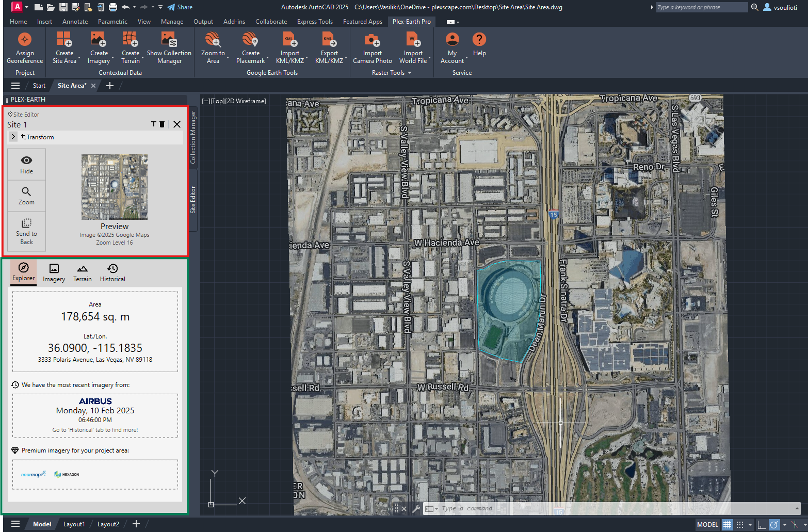This screenshot has height=532, width=808.
Task: Toggle isometric drafting in the status bar
Action: point(795,524)
